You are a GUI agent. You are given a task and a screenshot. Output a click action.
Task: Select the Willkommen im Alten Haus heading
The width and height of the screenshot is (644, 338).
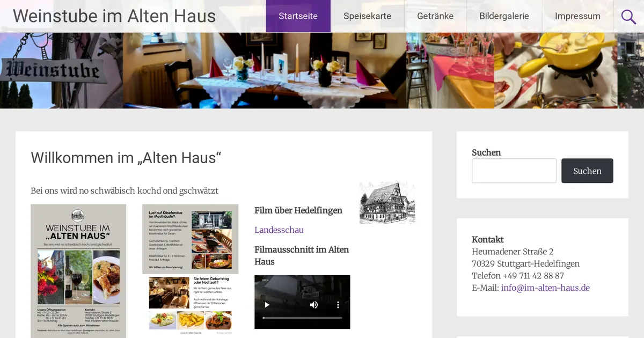(126, 158)
